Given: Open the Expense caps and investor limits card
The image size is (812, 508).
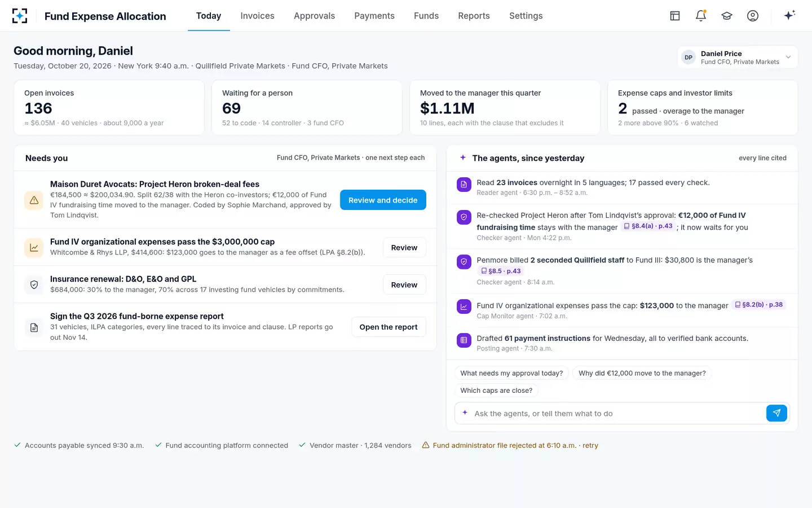Looking at the screenshot, I should (x=703, y=107).
